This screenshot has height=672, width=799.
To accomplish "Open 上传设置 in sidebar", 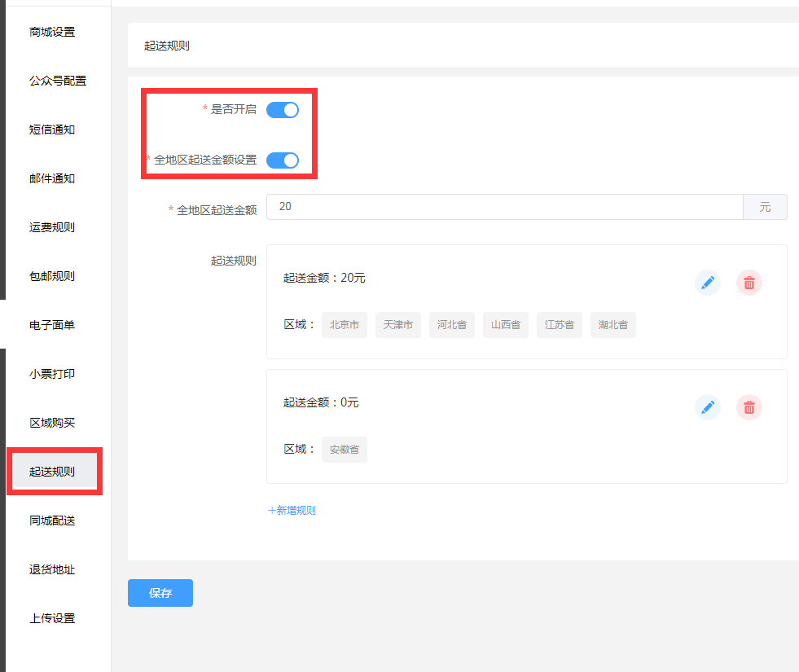I will [x=52, y=618].
